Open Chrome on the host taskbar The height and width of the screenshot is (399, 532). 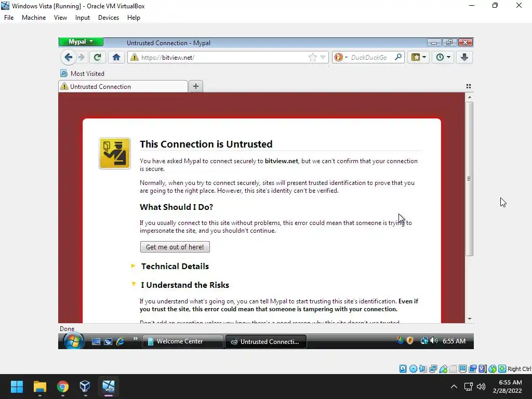pos(62,387)
